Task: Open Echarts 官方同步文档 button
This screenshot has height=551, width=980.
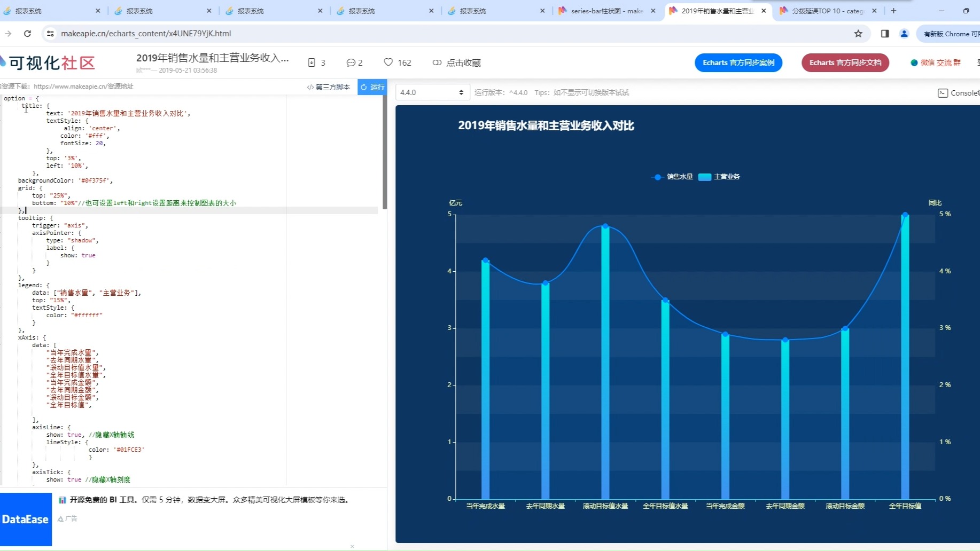Action: (x=845, y=62)
